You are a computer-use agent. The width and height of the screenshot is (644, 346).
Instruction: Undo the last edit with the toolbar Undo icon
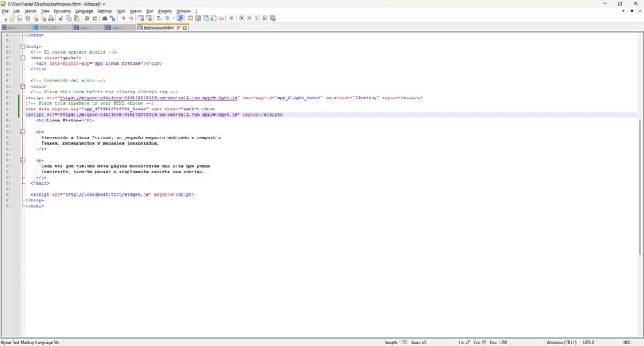pyautogui.click(x=86, y=18)
